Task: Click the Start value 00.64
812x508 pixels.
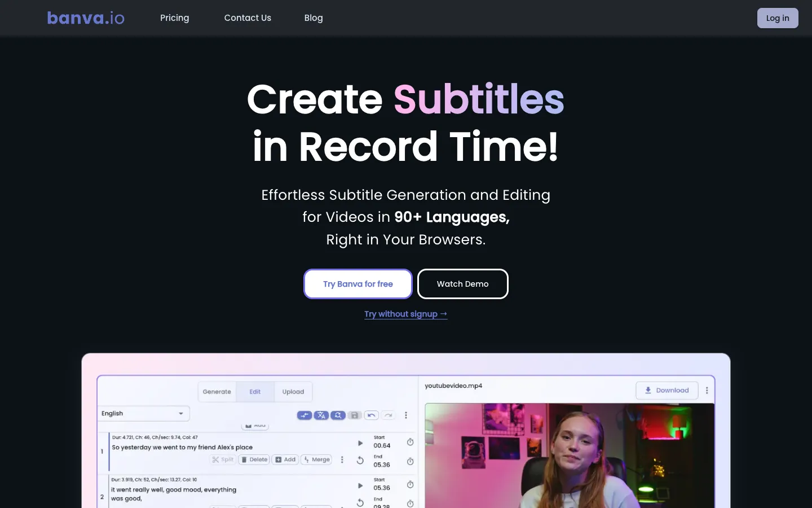Action: [x=382, y=445]
